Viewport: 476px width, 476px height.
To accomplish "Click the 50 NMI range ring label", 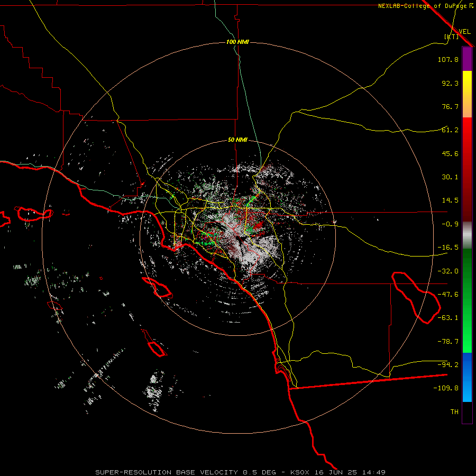I will pyautogui.click(x=237, y=140).
